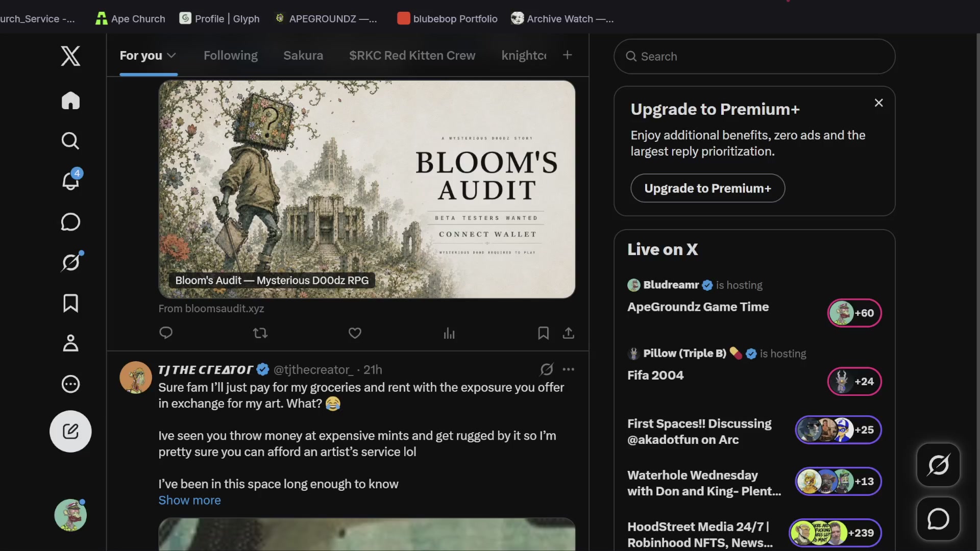Bookmark the Bloom's Audit post
This screenshot has height=551, width=980.
pos(543,333)
